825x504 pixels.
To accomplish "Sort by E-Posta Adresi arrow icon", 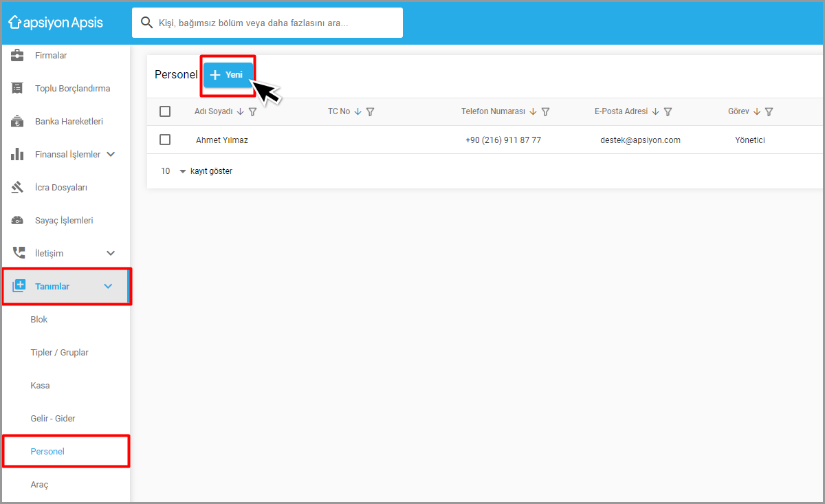I will click(655, 111).
